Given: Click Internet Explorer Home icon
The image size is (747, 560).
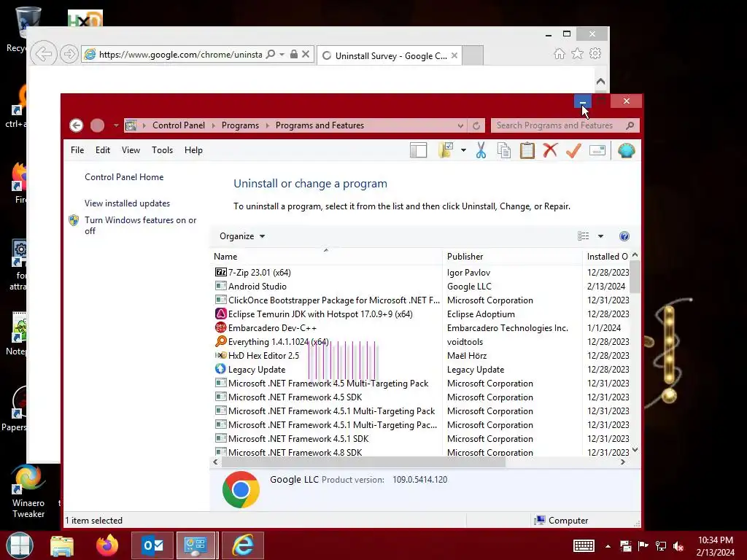Looking at the screenshot, I should pyautogui.click(x=560, y=54).
